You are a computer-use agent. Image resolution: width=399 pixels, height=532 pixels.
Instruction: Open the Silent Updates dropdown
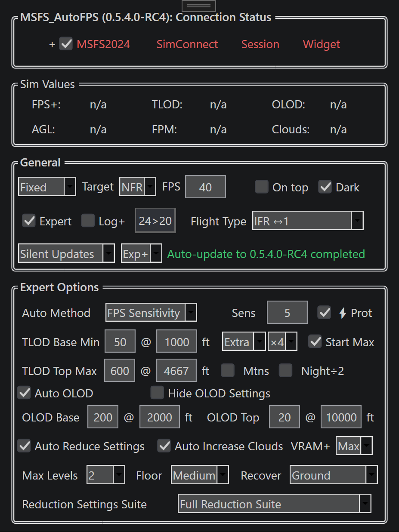pos(66,254)
